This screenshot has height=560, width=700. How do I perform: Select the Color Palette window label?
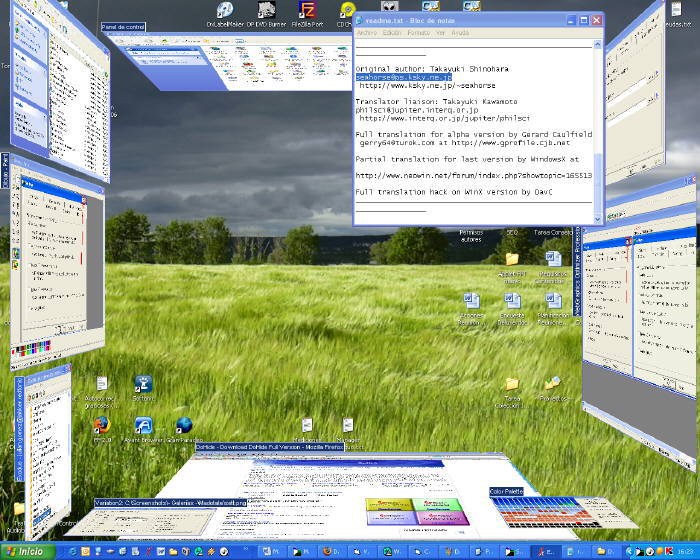pos(506,491)
